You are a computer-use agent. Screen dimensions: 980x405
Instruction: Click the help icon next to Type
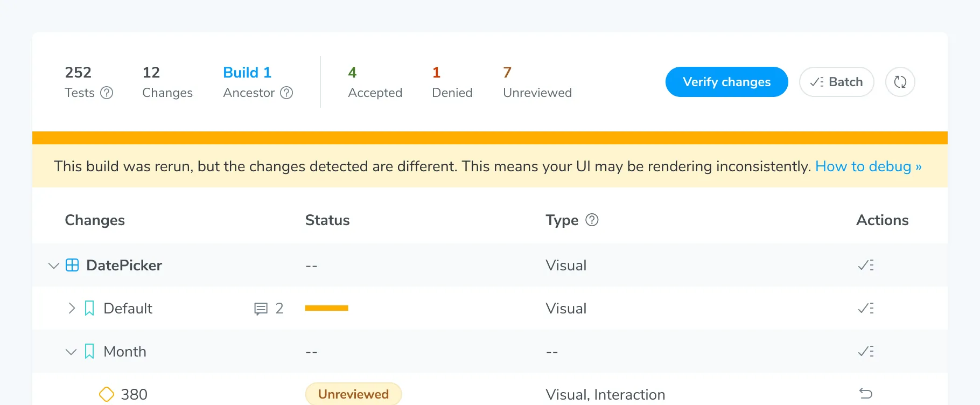tap(592, 220)
